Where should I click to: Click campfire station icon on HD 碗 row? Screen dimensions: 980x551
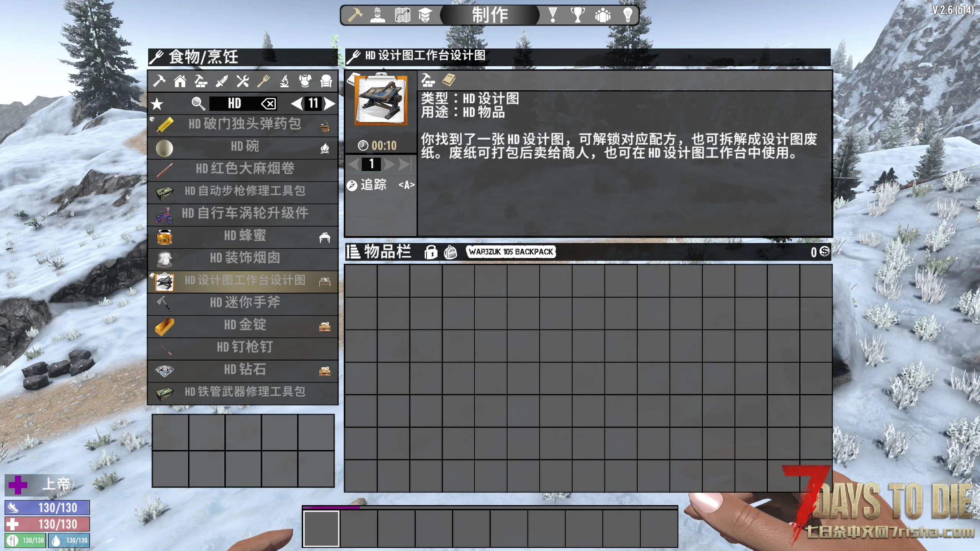coord(325,148)
